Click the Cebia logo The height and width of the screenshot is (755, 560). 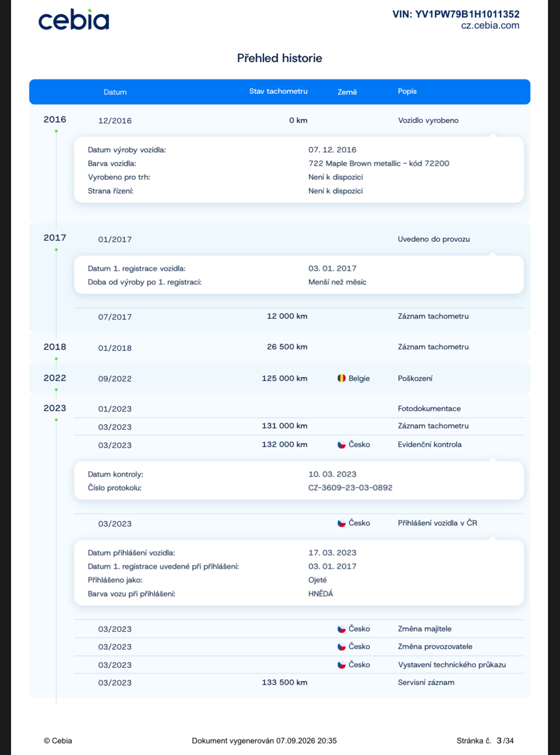pyautogui.click(x=74, y=20)
